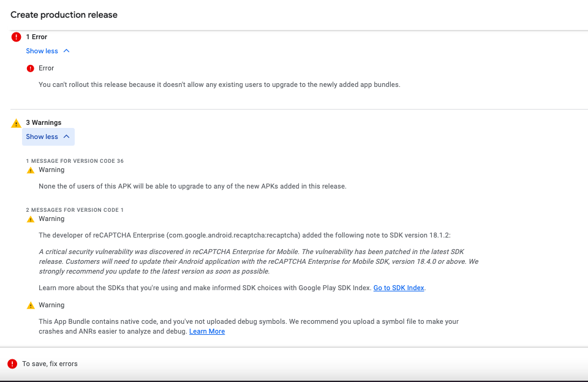Click the yellow triangle beside 3 Warnings
Image resolution: width=588 pixels, height=382 pixels.
coord(16,123)
